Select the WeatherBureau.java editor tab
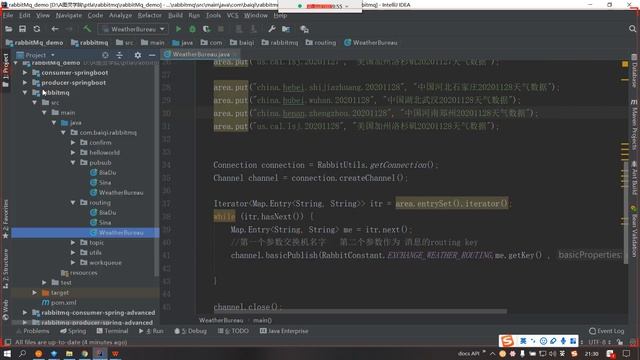640x360 pixels. (201, 54)
